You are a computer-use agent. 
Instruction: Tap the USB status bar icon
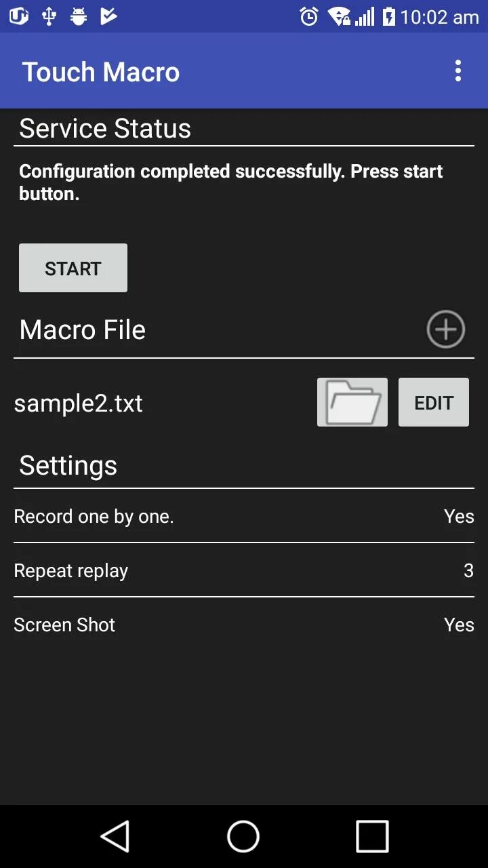tap(49, 16)
